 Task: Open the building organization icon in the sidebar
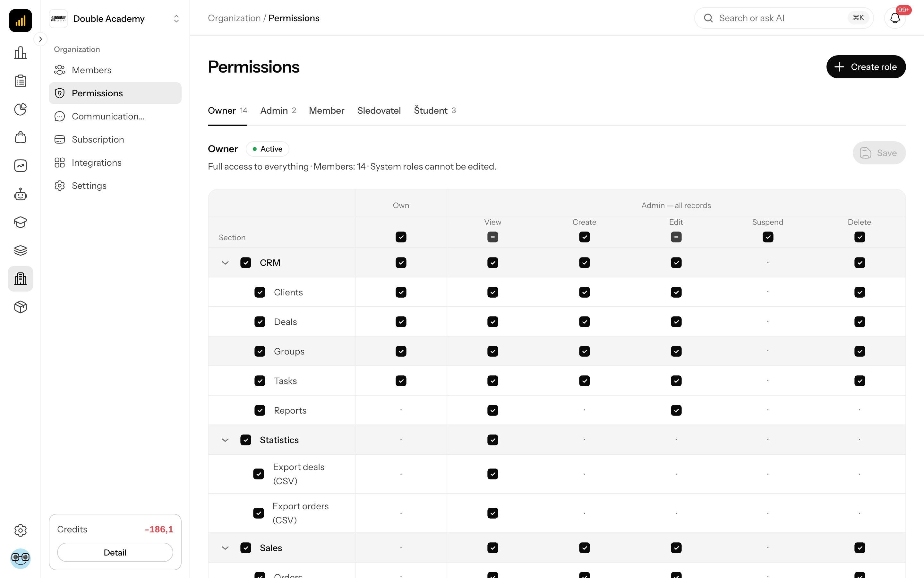[x=20, y=279]
